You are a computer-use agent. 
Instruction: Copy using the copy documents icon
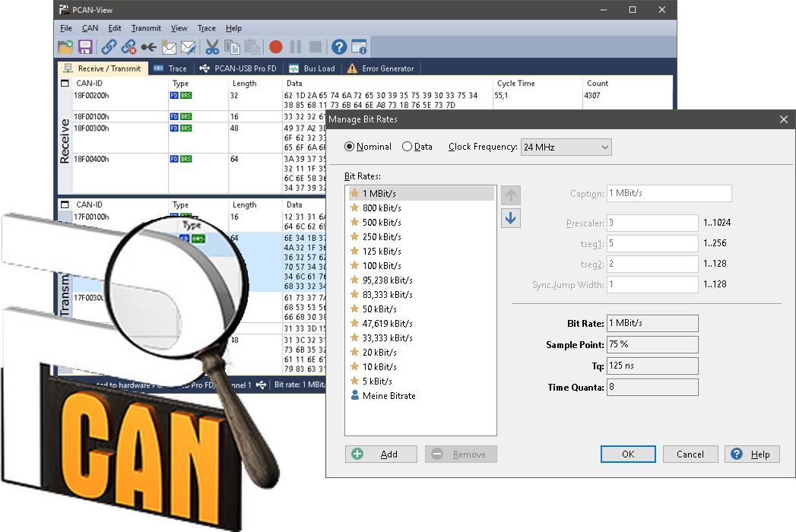232,47
